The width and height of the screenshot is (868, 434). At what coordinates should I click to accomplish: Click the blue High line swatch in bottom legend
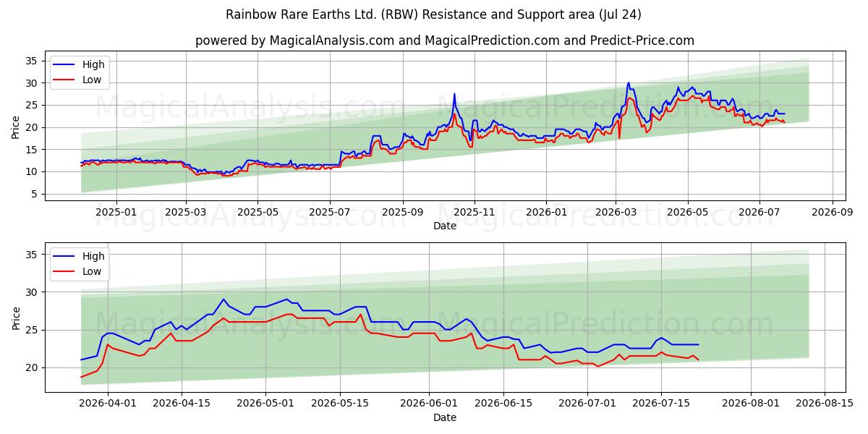click(x=64, y=257)
